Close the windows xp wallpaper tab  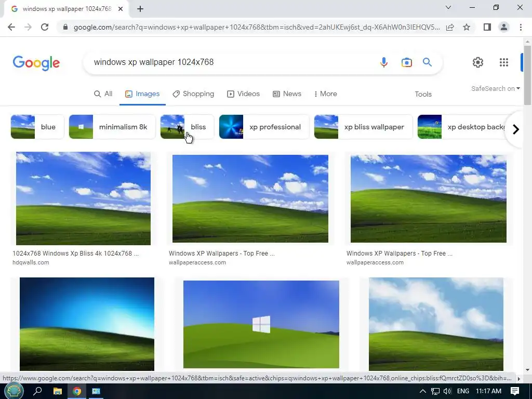coord(121,9)
